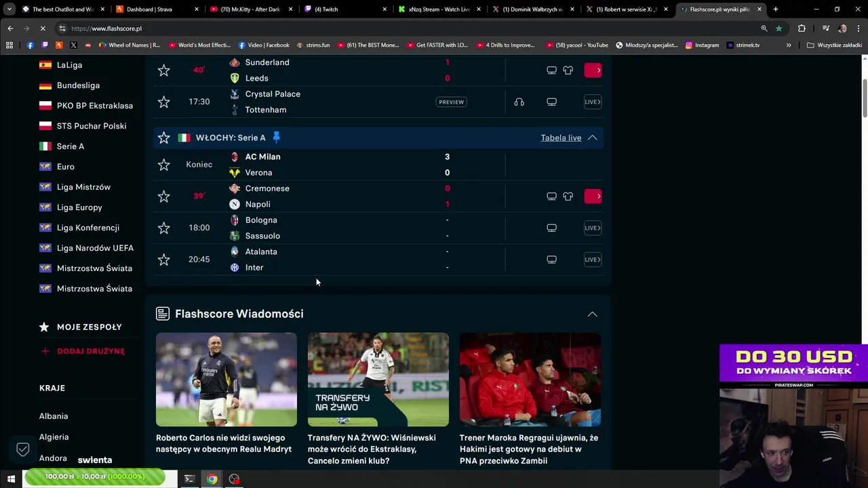Collapse the Serie A league section
This screenshot has width=868, height=488.
pyautogui.click(x=592, y=138)
